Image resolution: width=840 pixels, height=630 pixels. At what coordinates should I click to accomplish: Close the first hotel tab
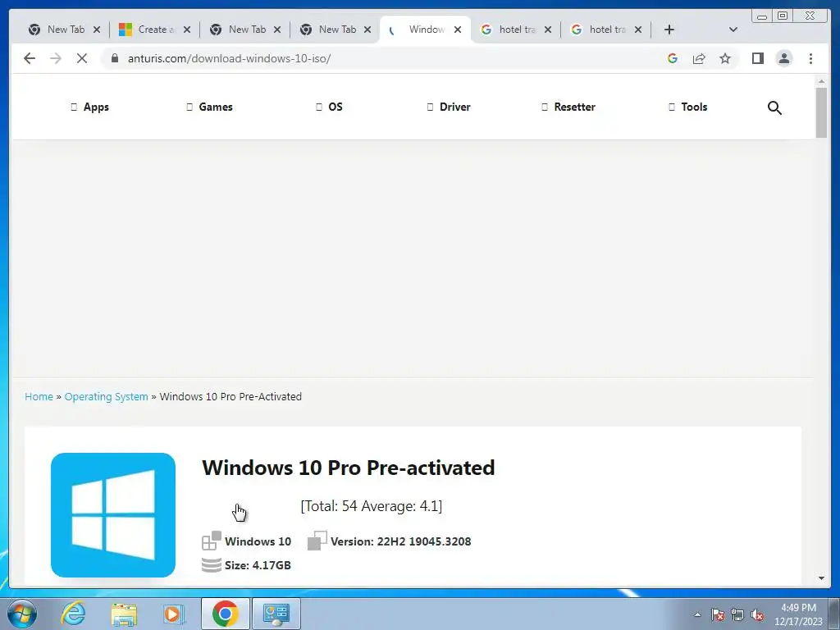[547, 30]
